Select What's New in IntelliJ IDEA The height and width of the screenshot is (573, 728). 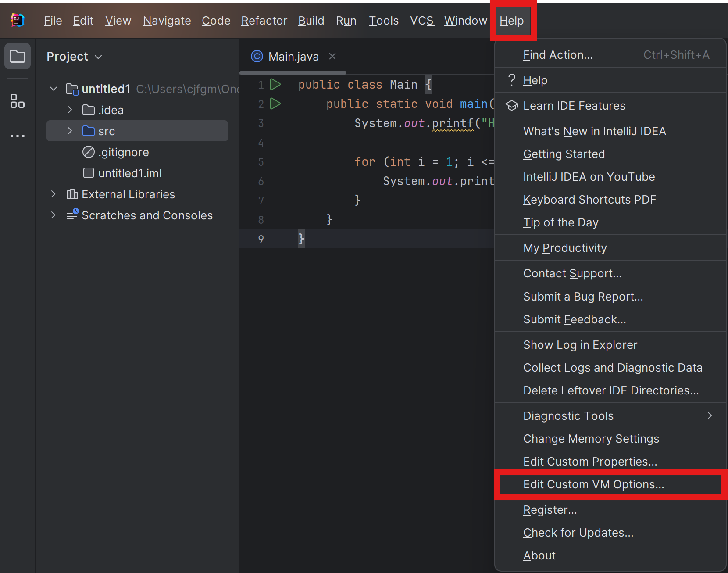pyautogui.click(x=610, y=131)
